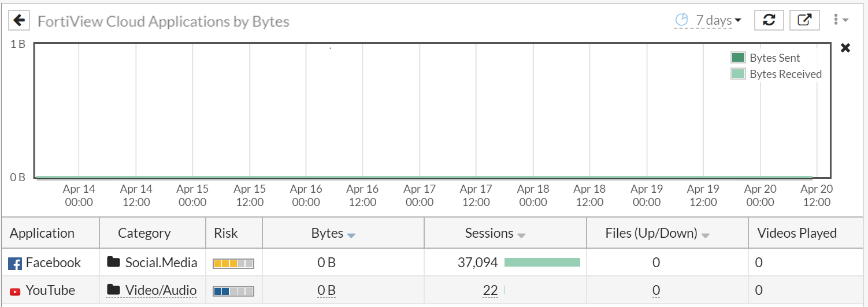
Task: Click the Video/Audio folder icon
Action: (x=114, y=290)
